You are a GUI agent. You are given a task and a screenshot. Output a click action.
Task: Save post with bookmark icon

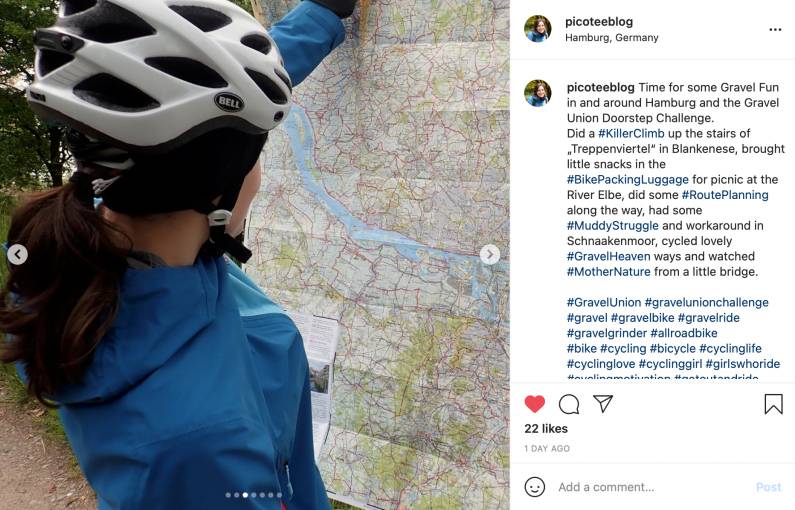click(773, 404)
